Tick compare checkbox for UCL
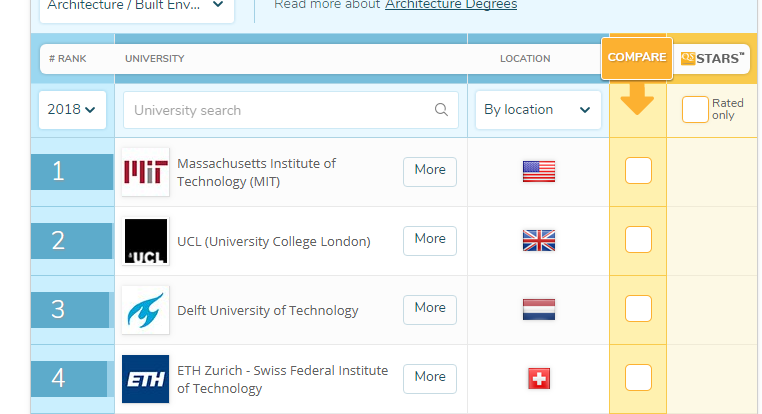Viewport: 762px width, 414px height. click(x=638, y=240)
